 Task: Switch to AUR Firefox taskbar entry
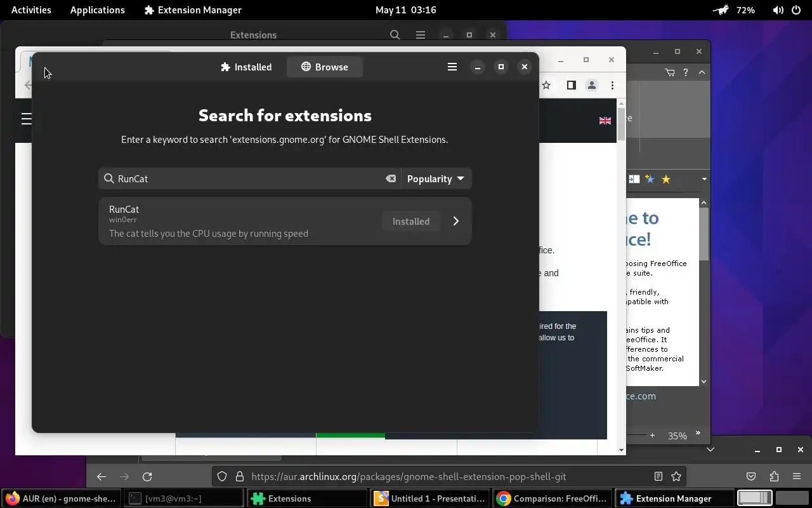tap(62, 498)
